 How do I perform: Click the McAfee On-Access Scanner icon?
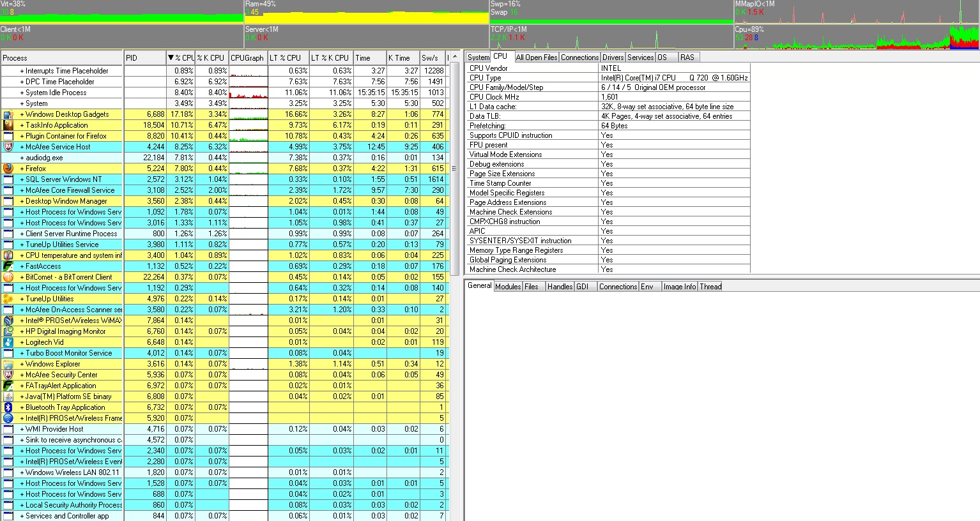pyautogui.click(x=8, y=310)
